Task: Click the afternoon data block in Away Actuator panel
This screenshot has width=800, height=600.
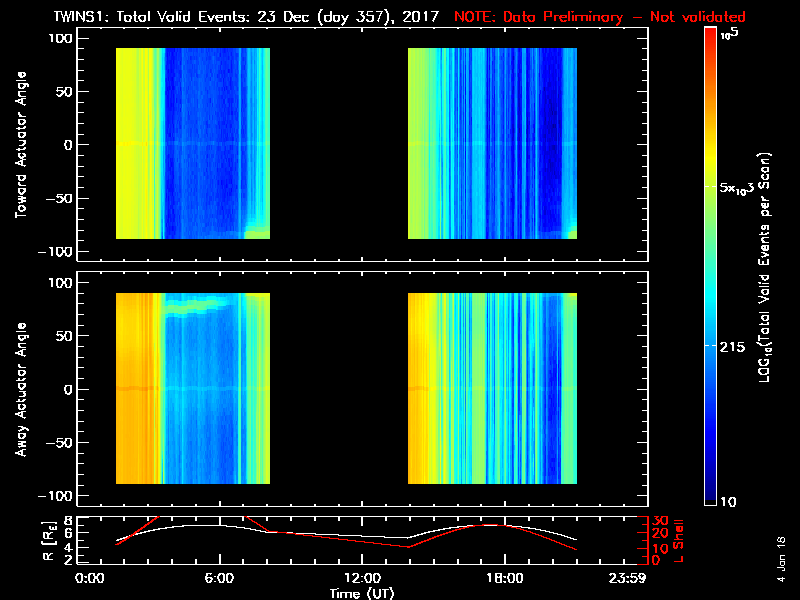Action: tap(492, 388)
